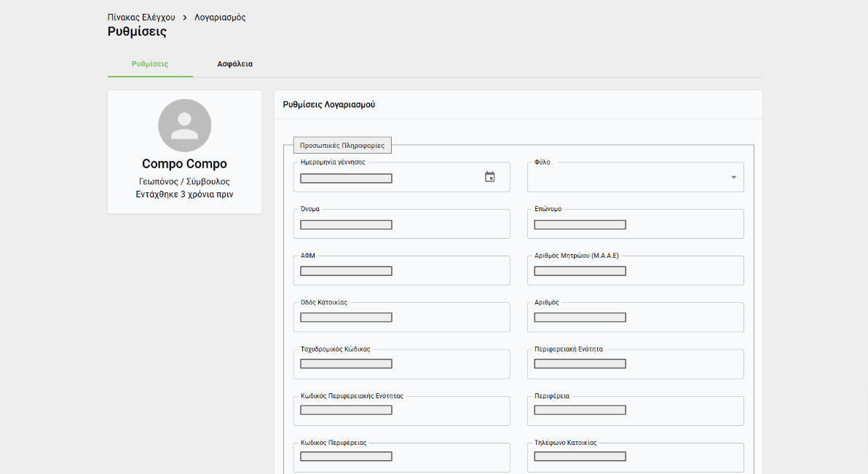
Task: Open the Λογαριασμός breadcrumb link
Action: pos(220,17)
